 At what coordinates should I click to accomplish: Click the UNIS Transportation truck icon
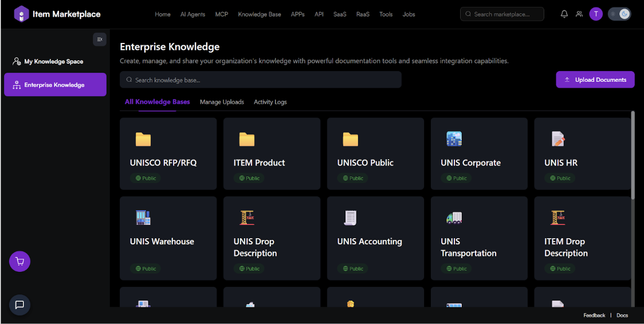tap(454, 218)
